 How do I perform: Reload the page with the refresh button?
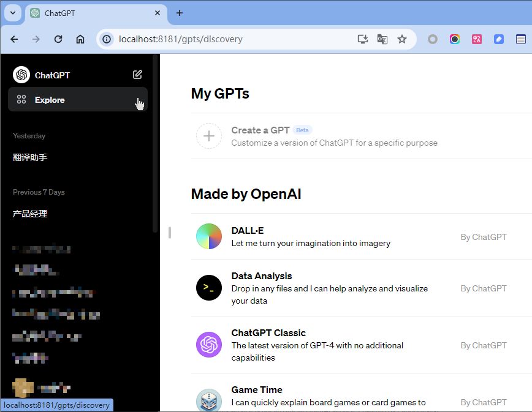coord(58,39)
